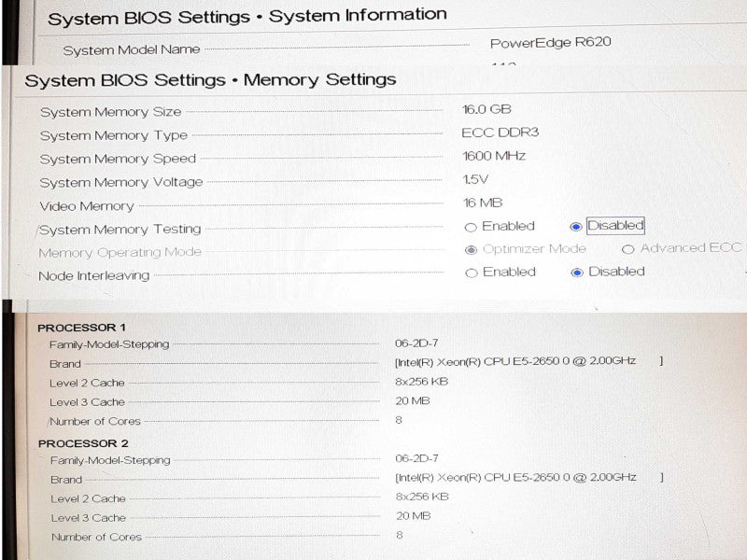This screenshot has width=747, height=560.
Task: Click the System Memory Type label
Action: [113, 135]
